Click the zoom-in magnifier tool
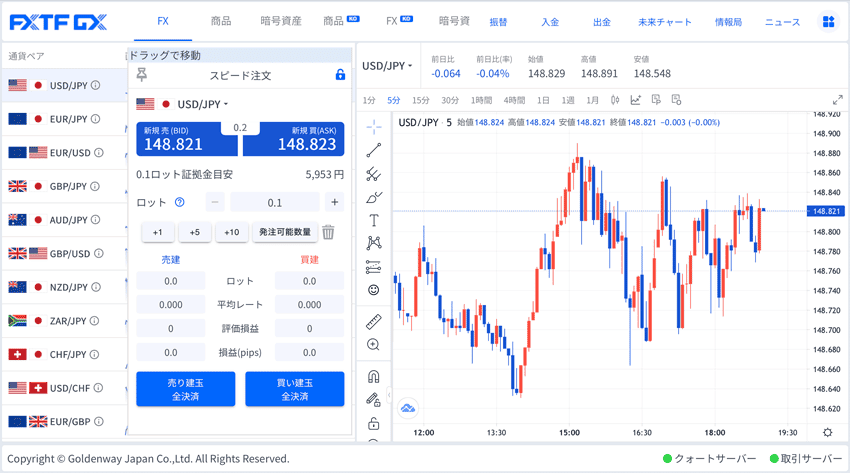 (x=374, y=345)
